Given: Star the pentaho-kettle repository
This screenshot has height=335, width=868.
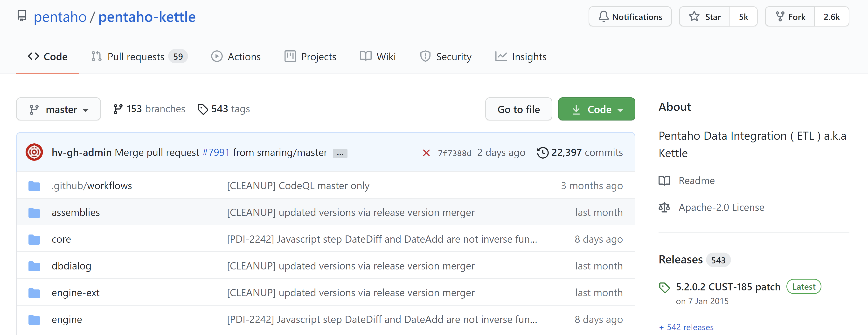Looking at the screenshot, I should pyautogui.click(x=704, y=16).
